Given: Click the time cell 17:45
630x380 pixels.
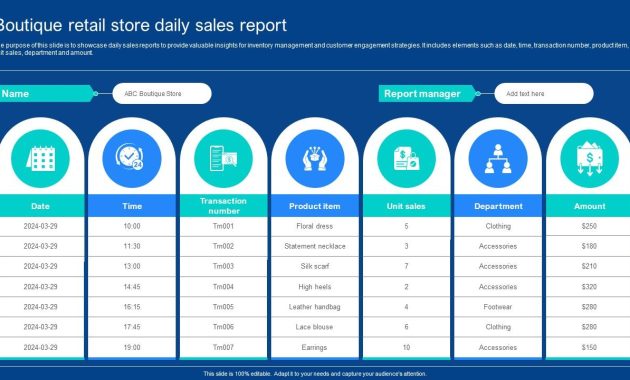Looking at the screenshot, I should pos(132,327).
